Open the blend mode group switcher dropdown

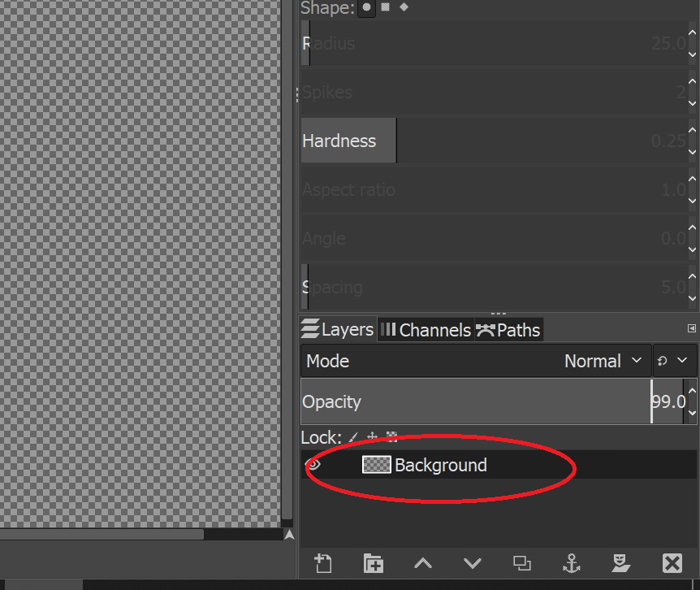673,361
